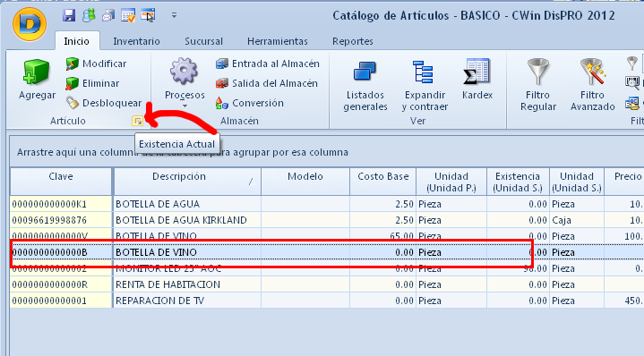644x356 pixels.
Task: Open the quick access toolbar customize arrow
Action: pyautogui.click(x=174, y=15)
